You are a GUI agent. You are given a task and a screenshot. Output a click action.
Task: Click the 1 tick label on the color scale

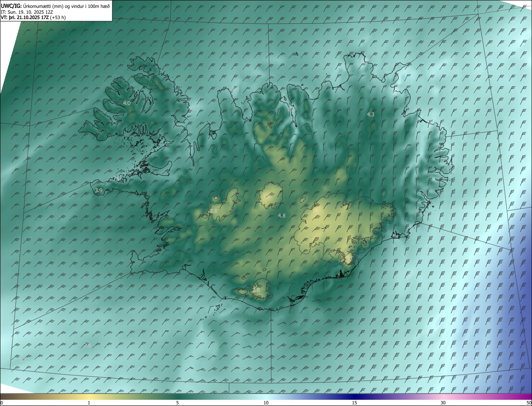coord(89,403)
